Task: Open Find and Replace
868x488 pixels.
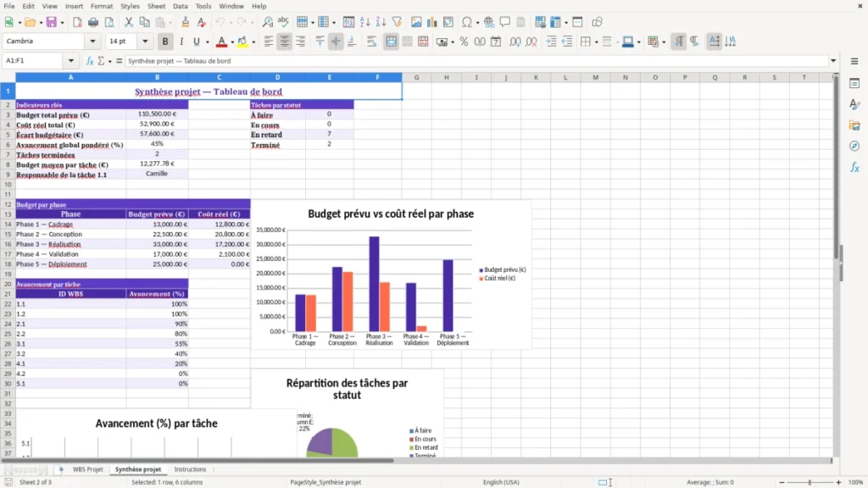Action: [x=267, y=22]
